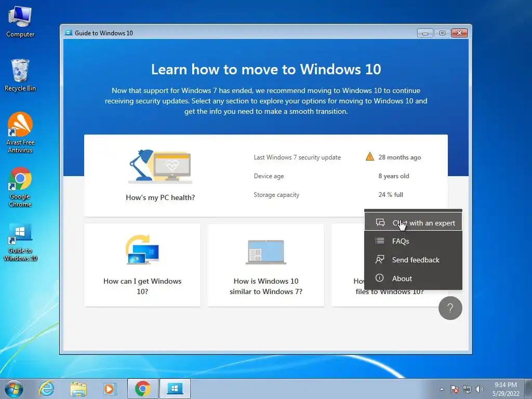
Task: Maximize the Guide to Windows 10 window
Action: (x=442, y=33)
